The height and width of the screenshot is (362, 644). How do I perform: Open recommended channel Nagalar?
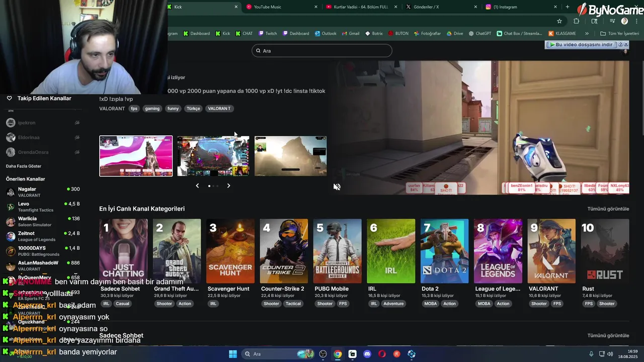(x=43, y=192)
